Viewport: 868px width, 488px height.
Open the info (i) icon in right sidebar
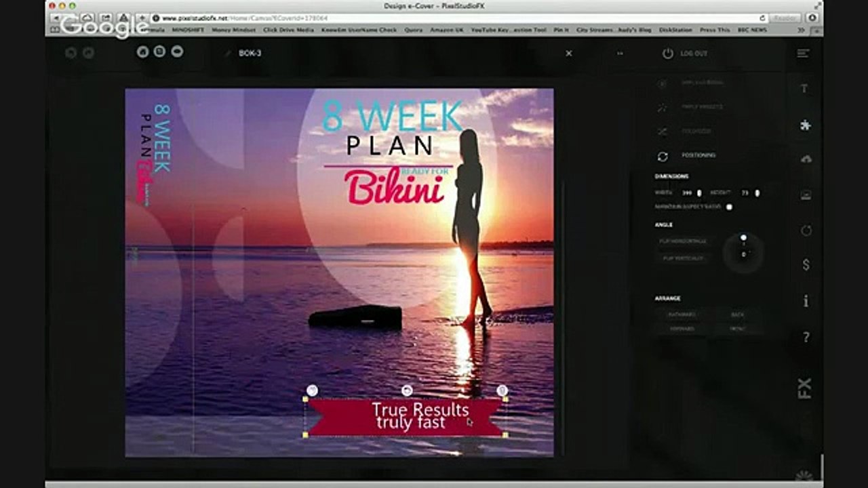806,301
